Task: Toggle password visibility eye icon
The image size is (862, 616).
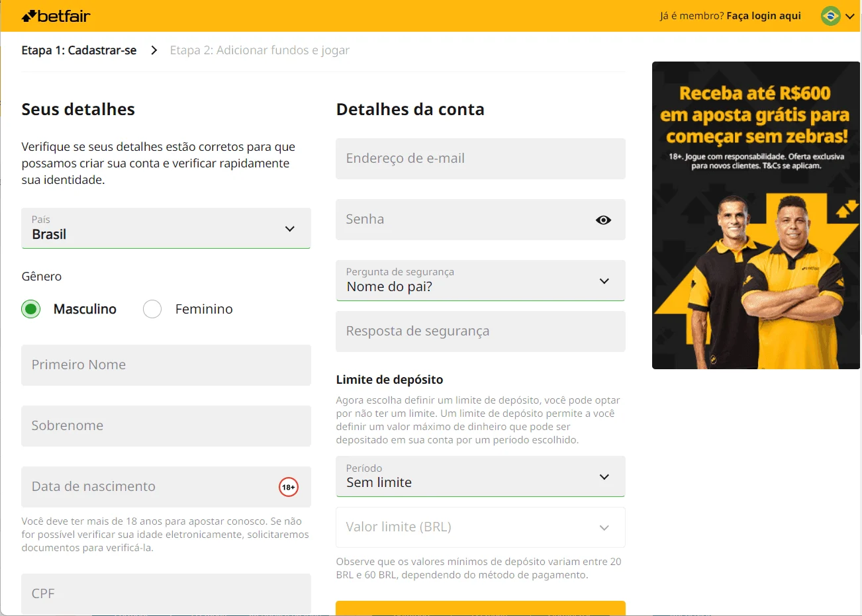Action: [x=603, y=220]
